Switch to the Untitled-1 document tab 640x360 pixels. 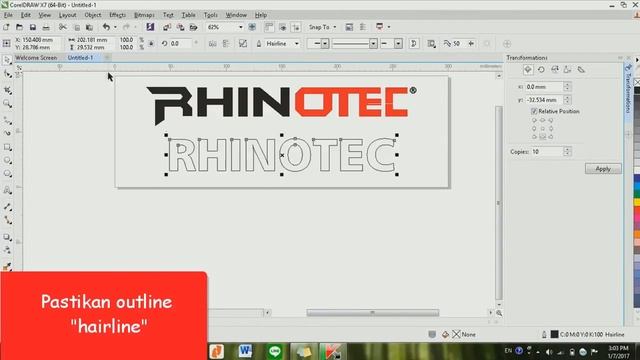click(80, 58)
